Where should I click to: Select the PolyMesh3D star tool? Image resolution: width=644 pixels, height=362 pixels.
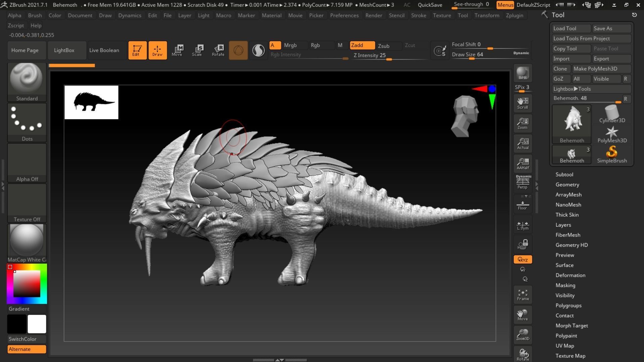[x=612, y=134]
